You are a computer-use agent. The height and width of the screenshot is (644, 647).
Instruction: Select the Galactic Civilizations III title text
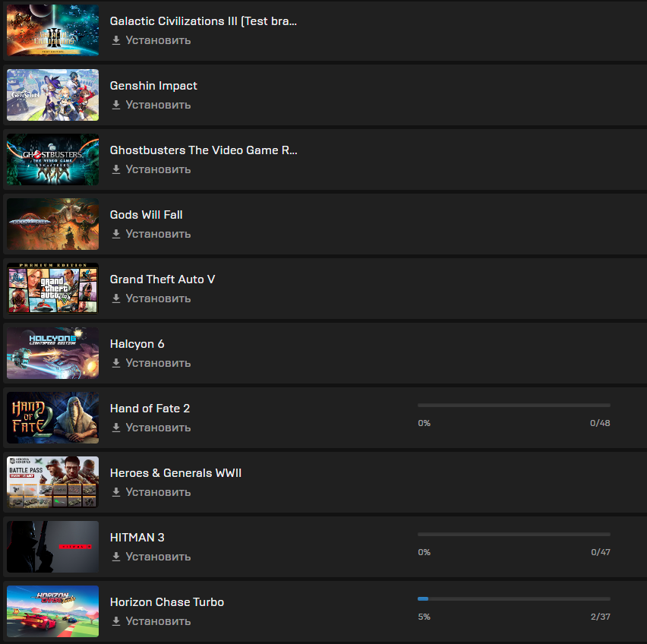[204, 21]
